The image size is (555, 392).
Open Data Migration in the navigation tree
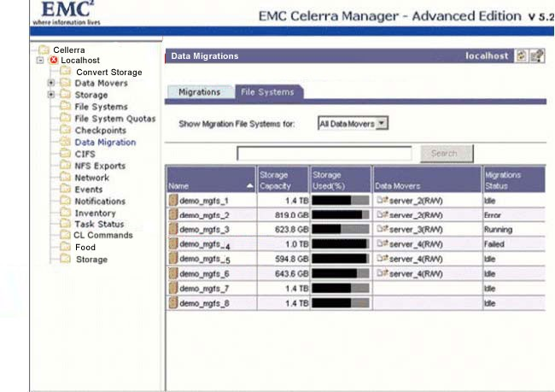[x=105, y=142]
